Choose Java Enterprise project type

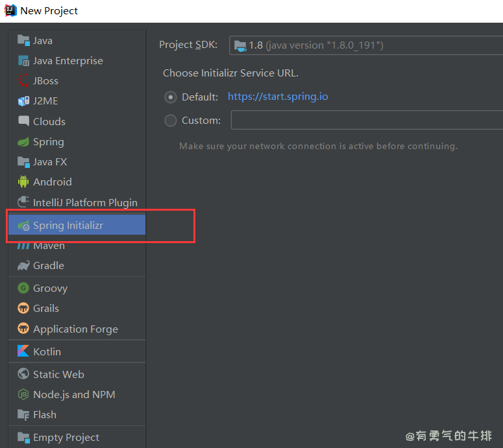pyautogui.click(x=68, y=61)
